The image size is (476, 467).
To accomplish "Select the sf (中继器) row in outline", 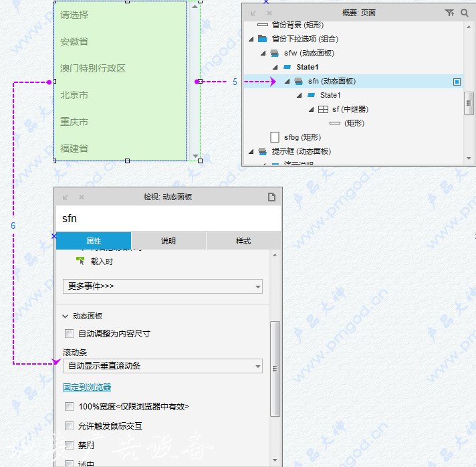I will pyautogui.click(x=354, y=109).
